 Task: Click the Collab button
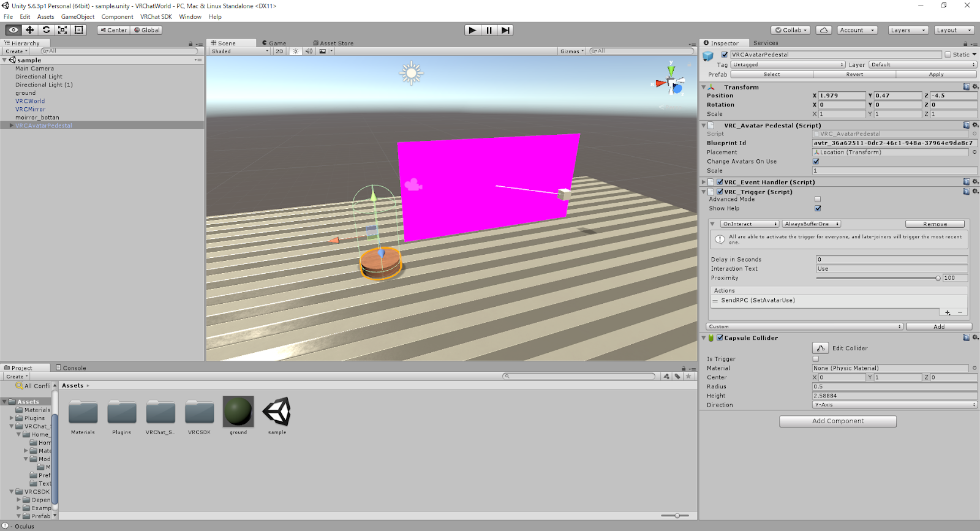[791, 30]
